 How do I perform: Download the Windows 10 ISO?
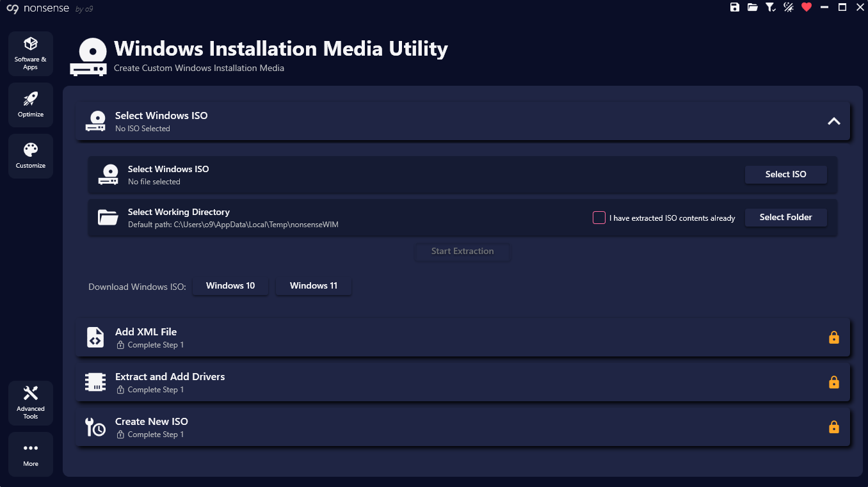(230, 286)
